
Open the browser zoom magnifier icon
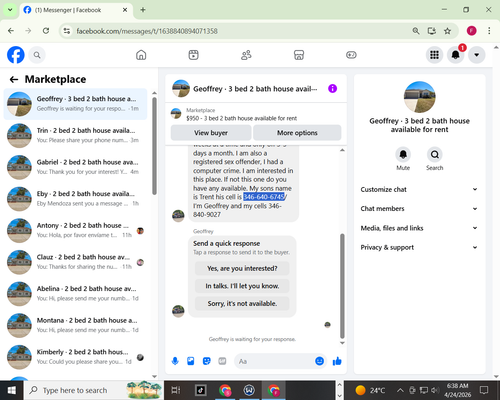(x=416, y=31)
